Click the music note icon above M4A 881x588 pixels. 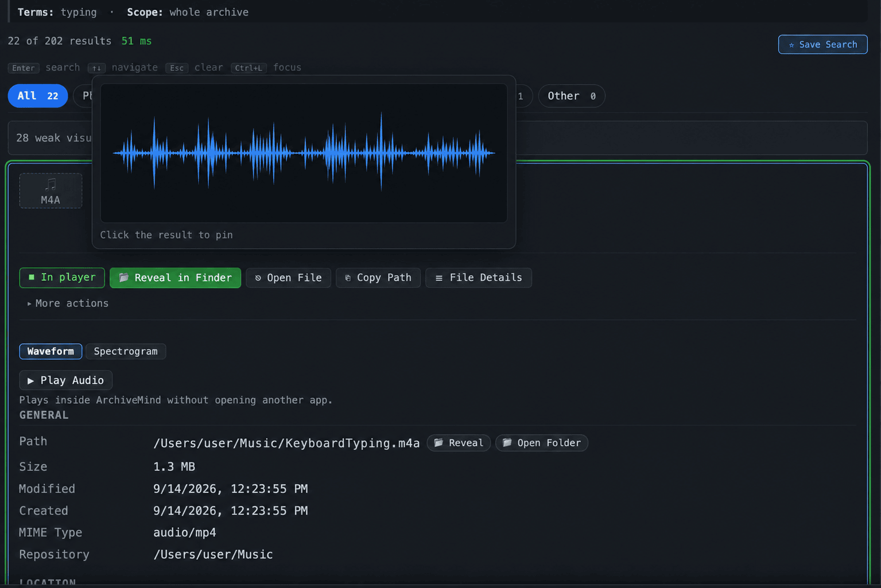51,184
